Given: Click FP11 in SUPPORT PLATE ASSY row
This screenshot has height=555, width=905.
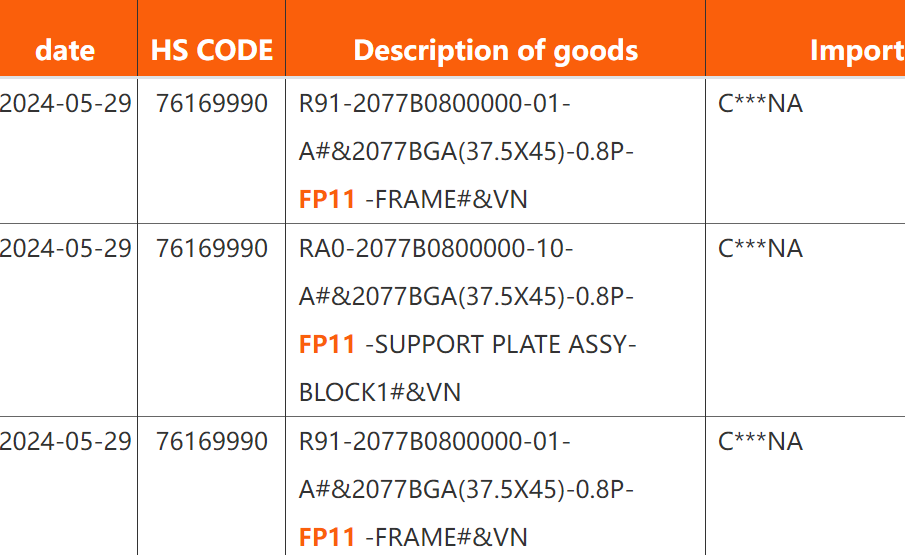Looking at the screenshot, I should click(x=327, y=344).
